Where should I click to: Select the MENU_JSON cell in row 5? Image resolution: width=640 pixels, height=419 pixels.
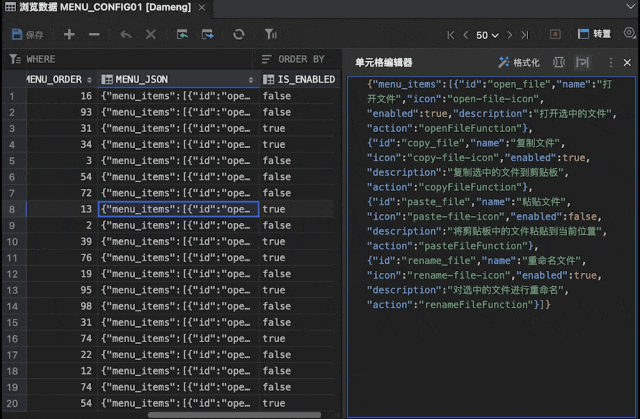pos(178,161)
